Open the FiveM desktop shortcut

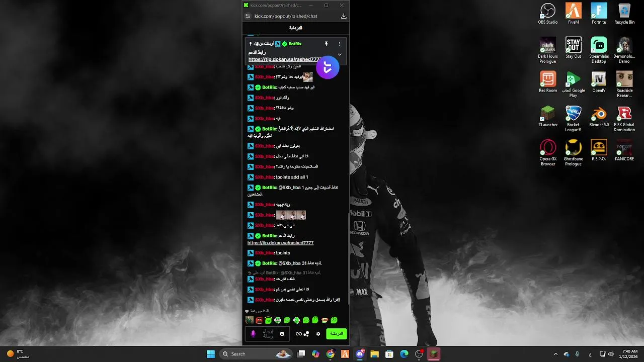(x=573, y=14)
